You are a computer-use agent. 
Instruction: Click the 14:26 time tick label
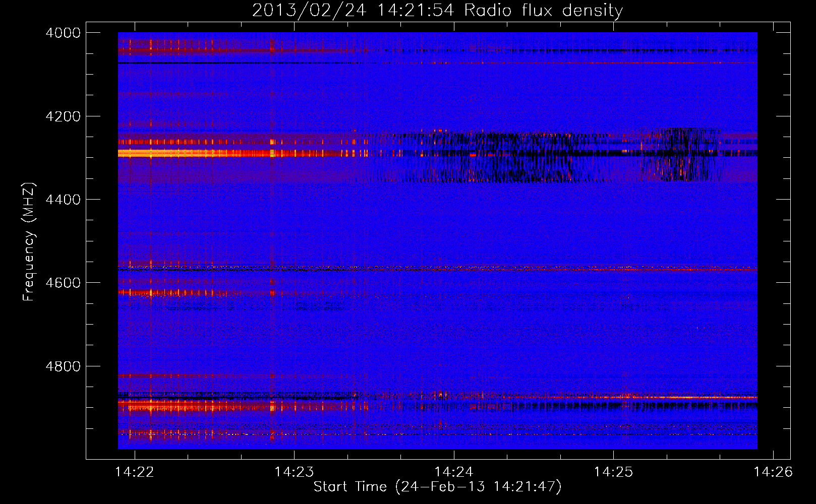pyautogui.click(x=773, y=472)
